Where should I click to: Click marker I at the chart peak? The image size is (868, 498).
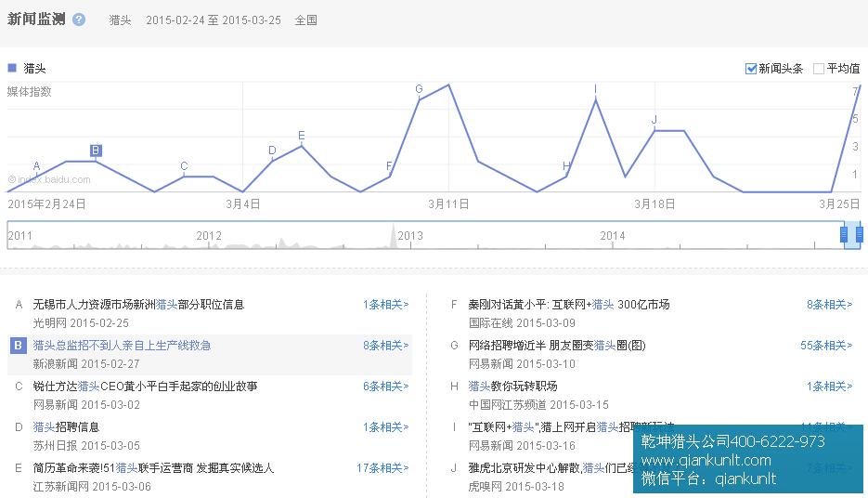click(595, 89)
